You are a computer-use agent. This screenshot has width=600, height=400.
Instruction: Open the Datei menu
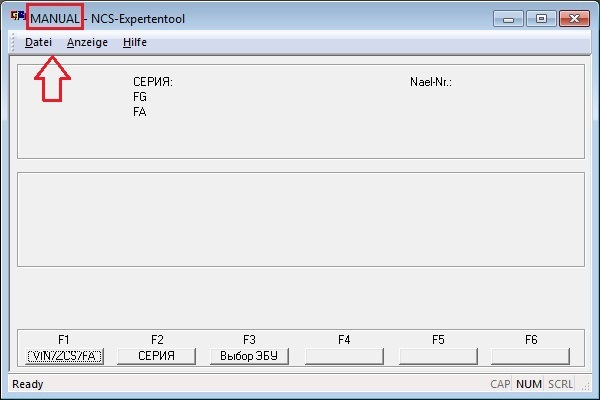[x=38, y=42]
